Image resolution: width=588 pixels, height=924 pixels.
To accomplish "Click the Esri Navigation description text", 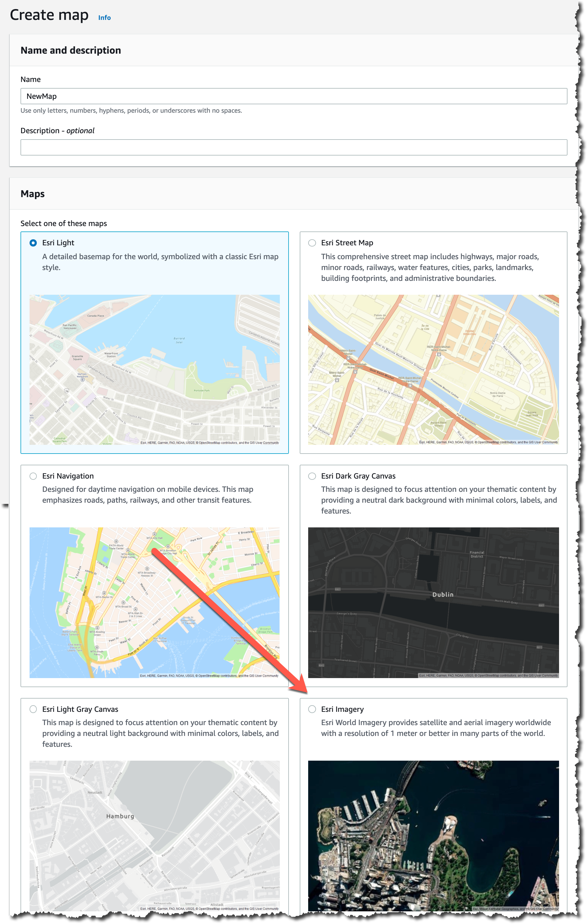I will [x=147, y=495].
